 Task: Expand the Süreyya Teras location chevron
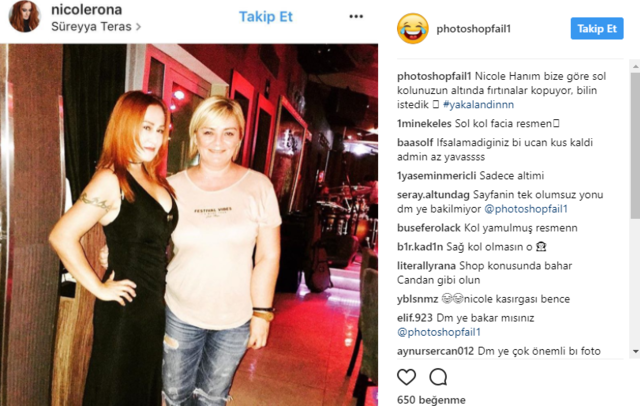point(138,27)
